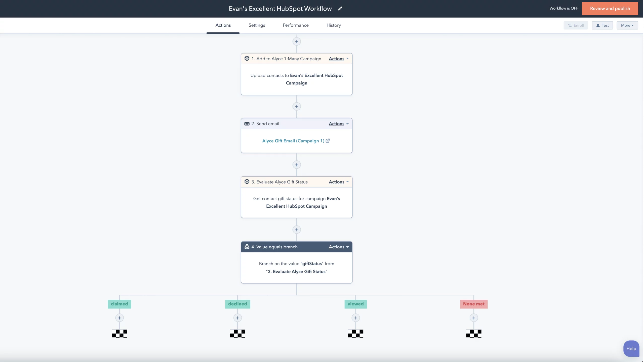Click the Review and publish button
Viewport: 644px width, 362px height.
(x=610, y=8)
